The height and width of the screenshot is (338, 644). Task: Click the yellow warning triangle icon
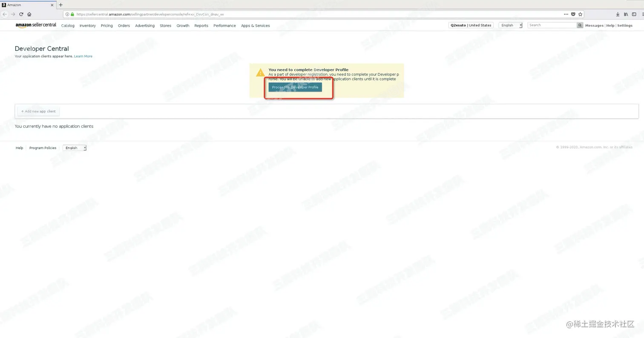pyautogui.click(x=260, y=72)
